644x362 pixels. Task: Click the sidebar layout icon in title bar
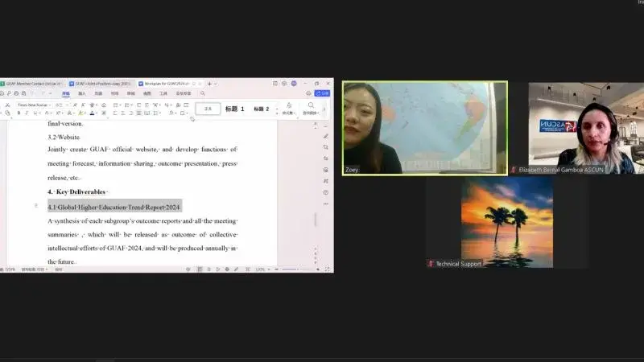tap(275, 84)
